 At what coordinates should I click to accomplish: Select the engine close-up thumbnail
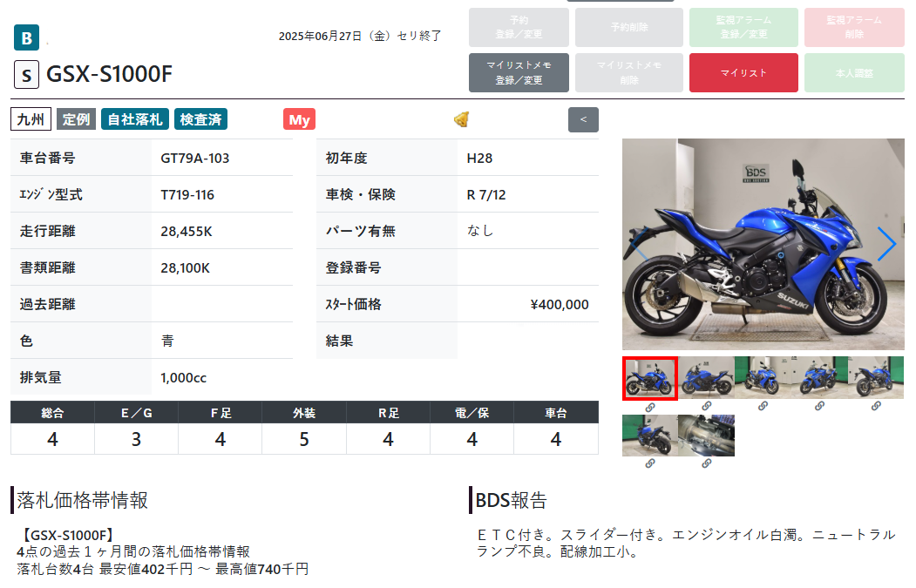pyautogui.click(x=706, y=435)
